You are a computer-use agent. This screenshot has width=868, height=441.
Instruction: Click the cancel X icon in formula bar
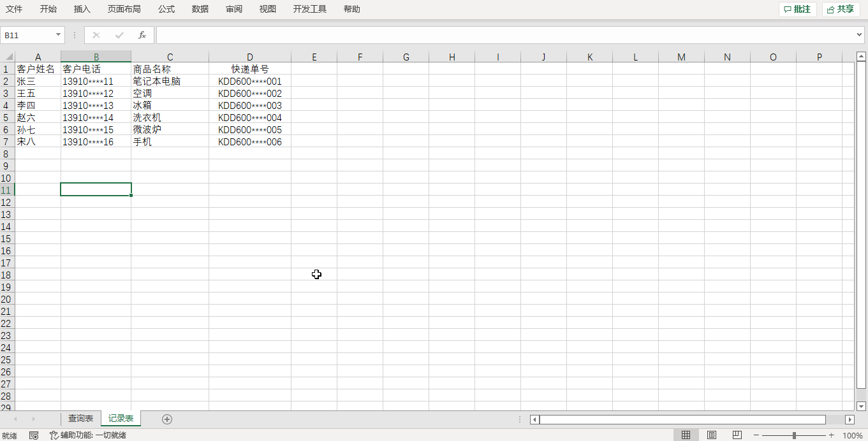click(96, 35)
